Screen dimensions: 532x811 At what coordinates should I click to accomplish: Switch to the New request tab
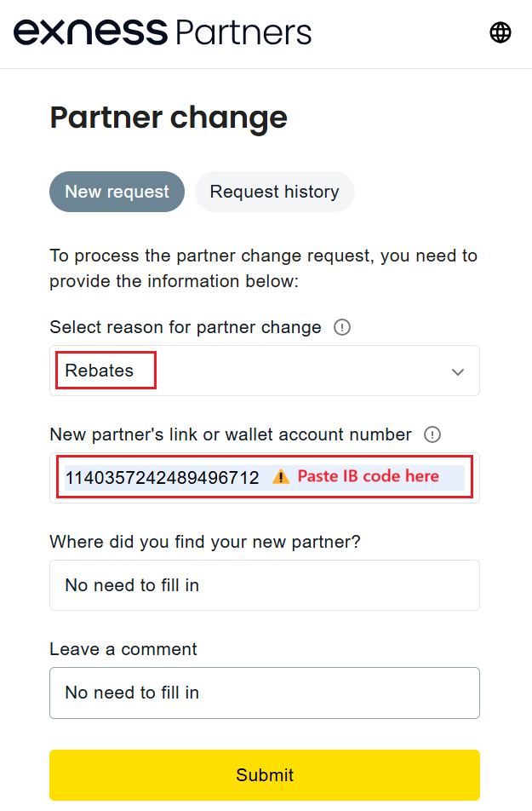(x=117, y=192)
